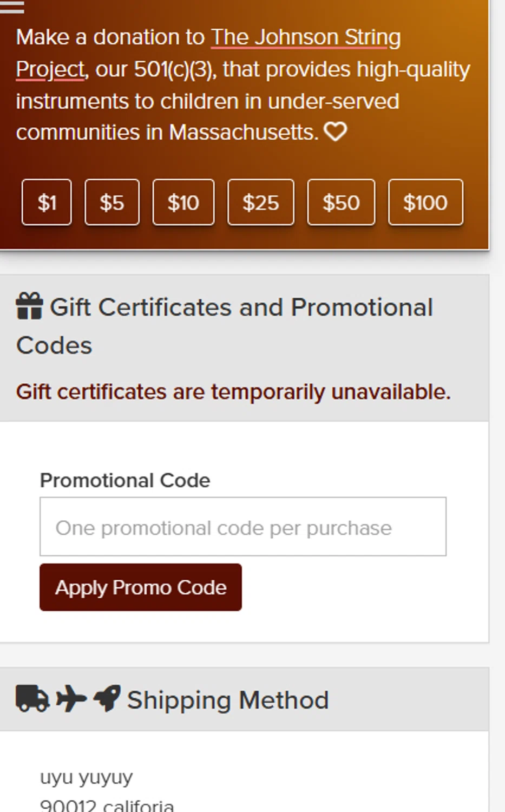Click the gift certificates unavailable notice

click(x=233, y=392)
